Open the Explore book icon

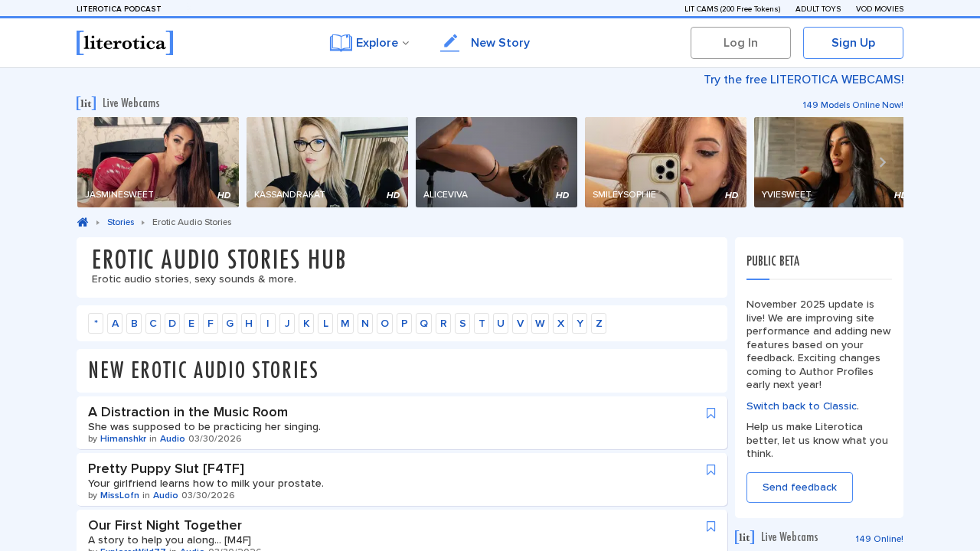click(341, 43)
